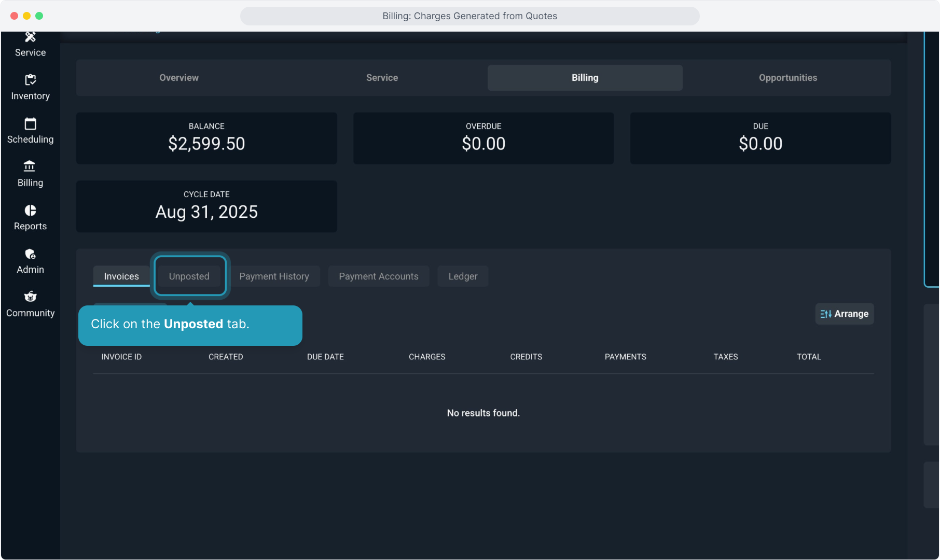Select the Billing top tab
The height and width of the screenshot is (560, 940).
(x=585, y=78)
